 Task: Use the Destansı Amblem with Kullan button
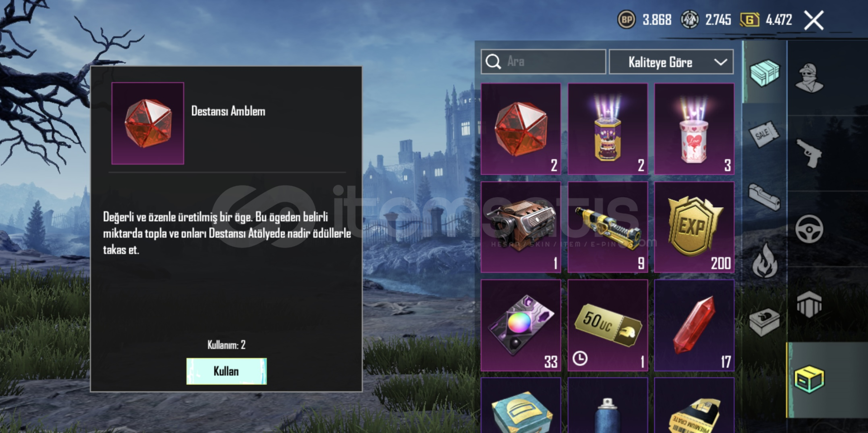(226, 371)
